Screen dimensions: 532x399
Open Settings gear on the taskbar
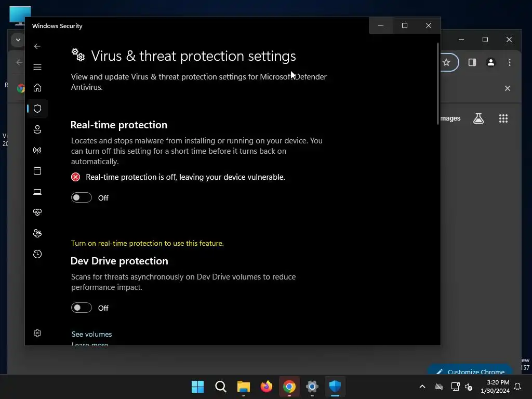tap(312, 387)
